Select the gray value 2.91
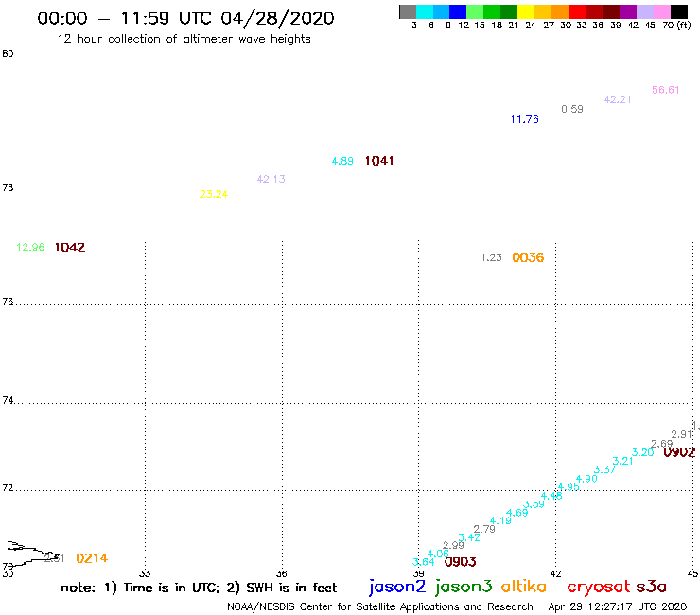The image size is (700, 615). tap(682, 434)
